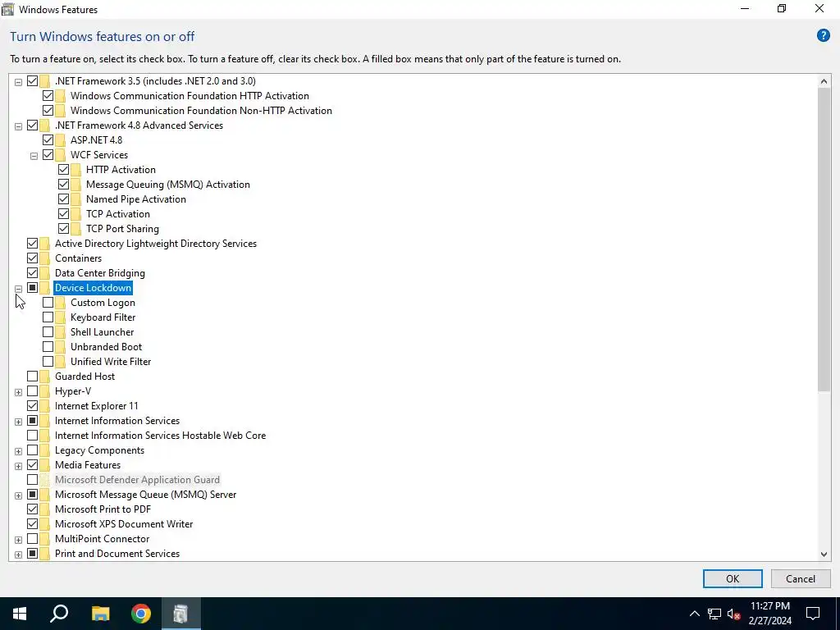Uncheck Microsoft XPS Document Writer
The height and width of the screenshot is (630, 840).
(32, 524)
